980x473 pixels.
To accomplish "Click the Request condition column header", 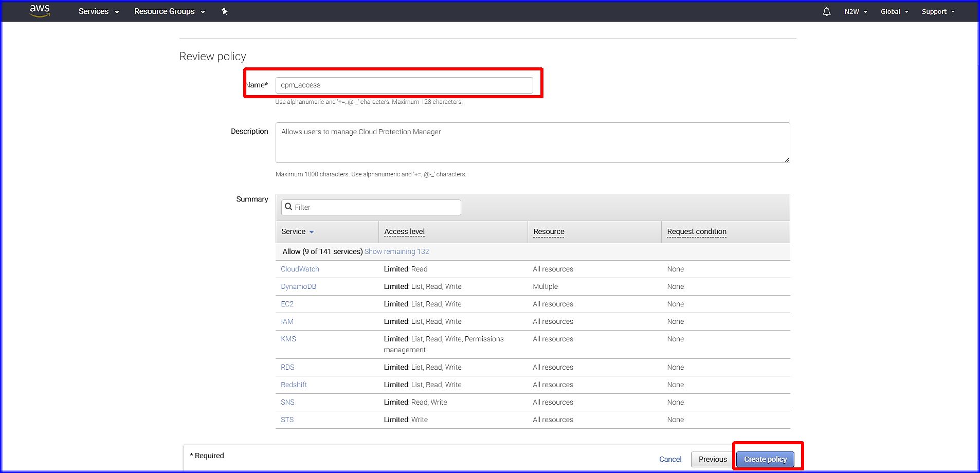I will pyautogui.click(x=697, y=232).
